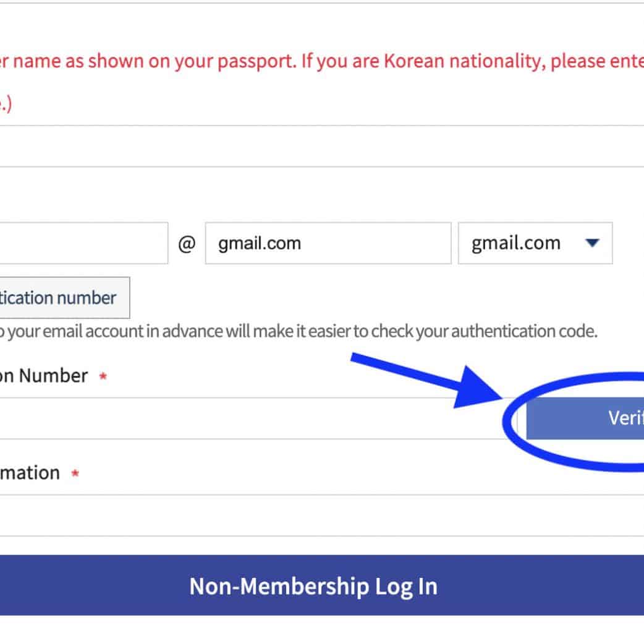This screenshot has width=644, height=644.
Task: Click the red asterisk next to 'mation'
Action: [75, 474]
